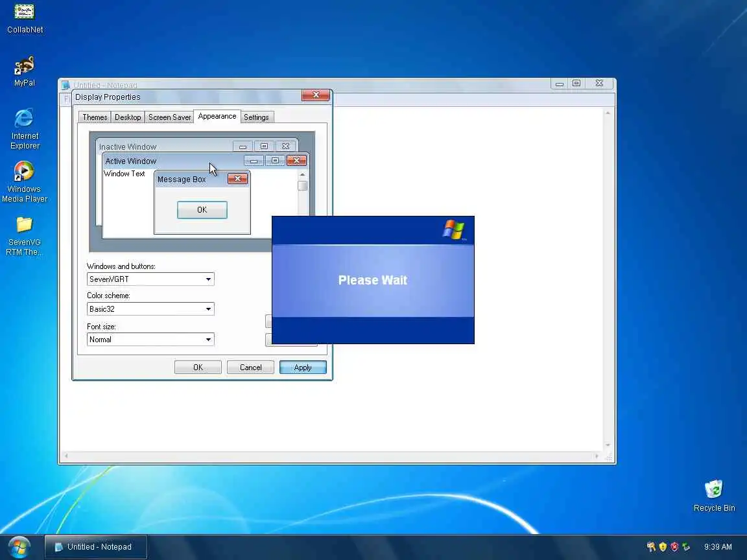Select the Appearance tab
Image resolution: width=747 pixels, height=560 pixels.
pyautogui.click(x=217, y=116)
